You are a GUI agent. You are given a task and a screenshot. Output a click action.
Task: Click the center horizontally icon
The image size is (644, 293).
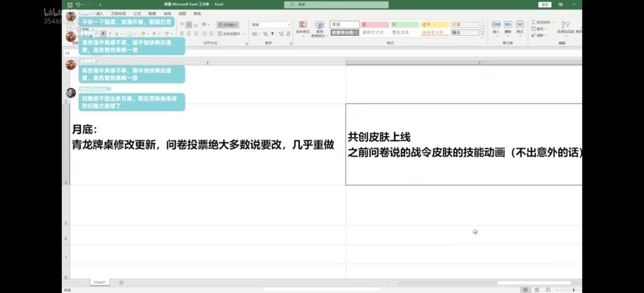(188, 33)
